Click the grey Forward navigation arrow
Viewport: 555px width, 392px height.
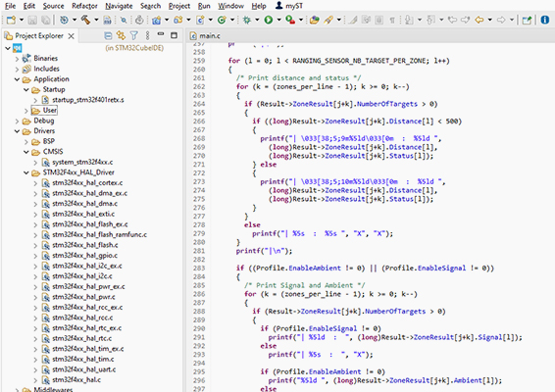(x=501, y=21)
